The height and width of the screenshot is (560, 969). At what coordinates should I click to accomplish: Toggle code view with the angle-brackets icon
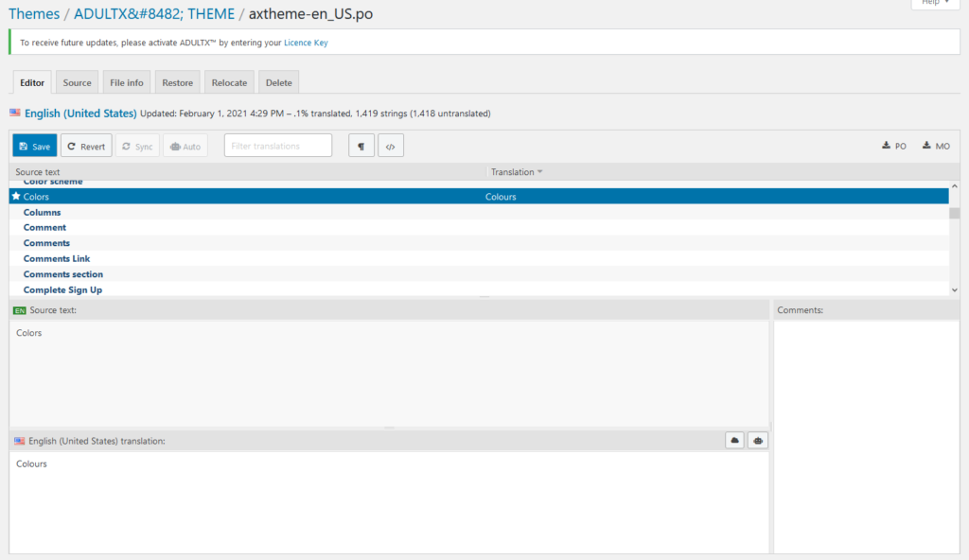tap(391, 146)
